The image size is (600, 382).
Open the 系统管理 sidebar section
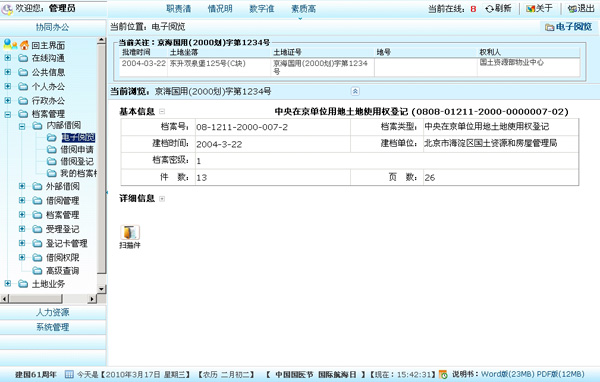(x=53, y=327)
